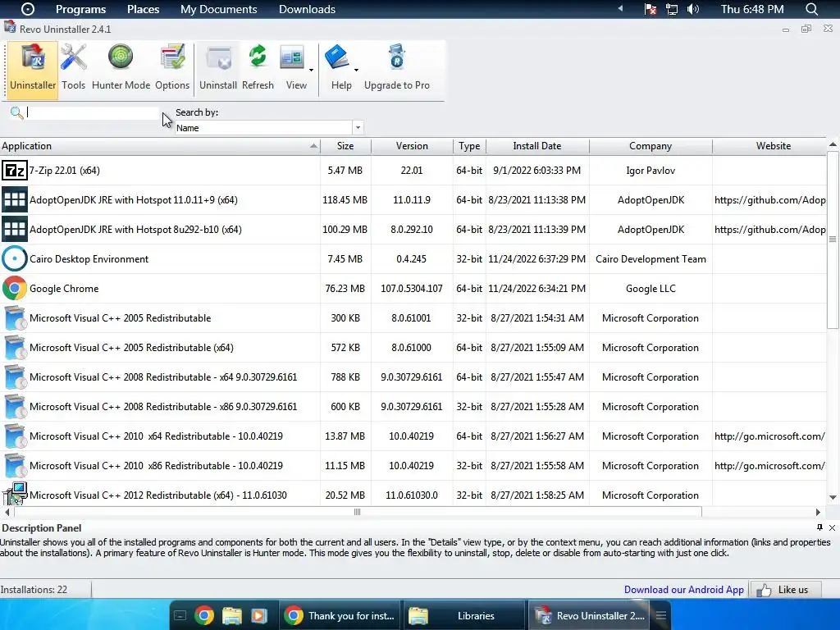Open the top bar search magnifier

point(811,9)
